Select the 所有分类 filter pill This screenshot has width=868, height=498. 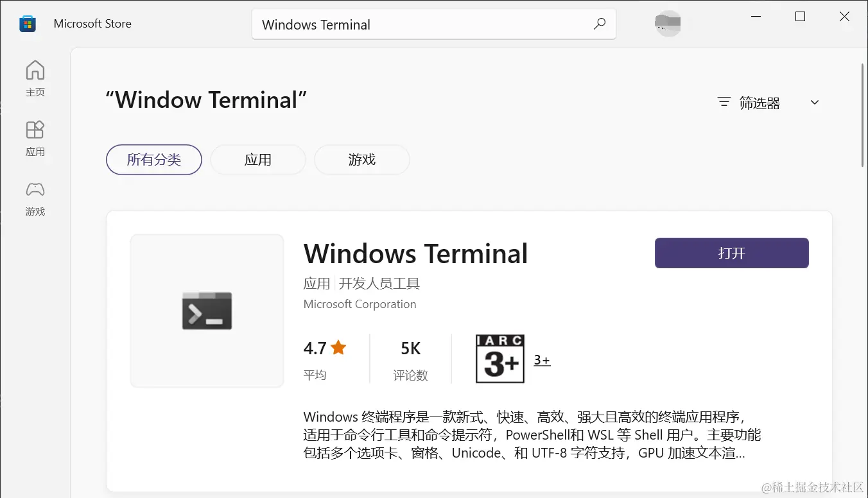[153, 159]
